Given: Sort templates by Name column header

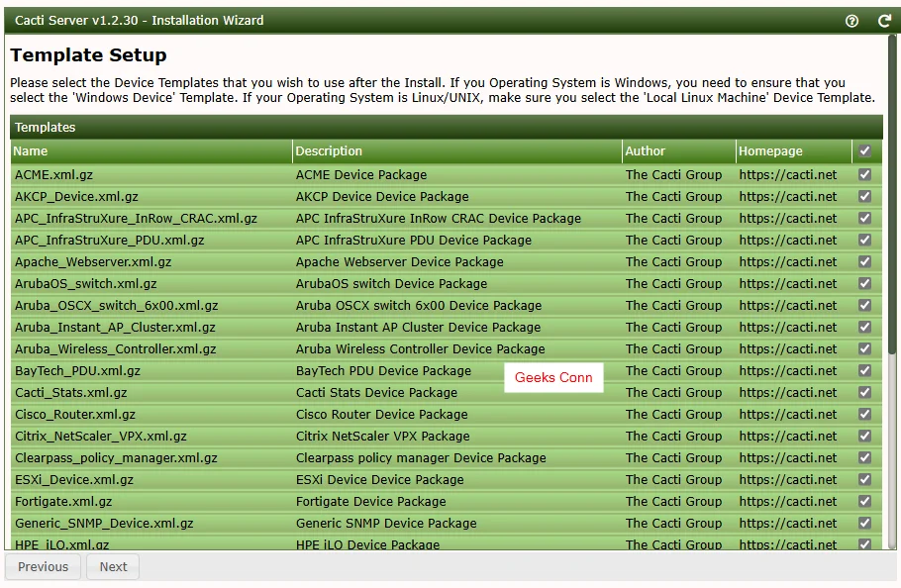Looking at the screenshot, I should 31,151.
